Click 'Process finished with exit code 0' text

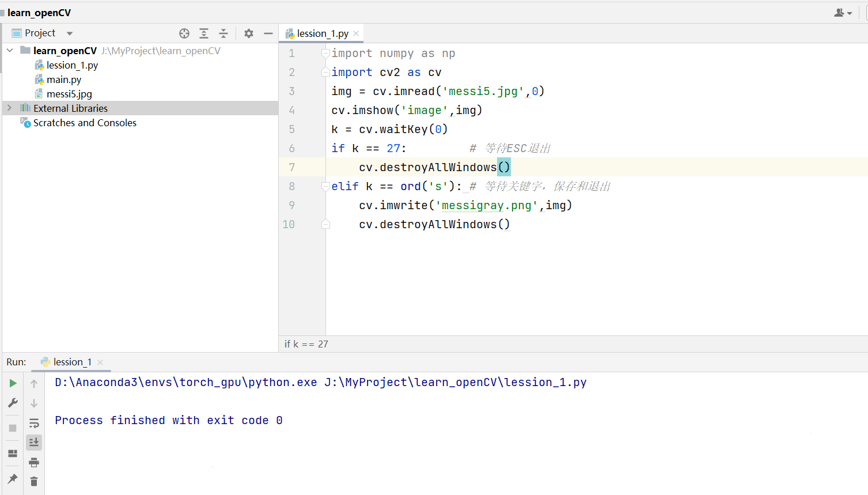(x=169, y=421)
